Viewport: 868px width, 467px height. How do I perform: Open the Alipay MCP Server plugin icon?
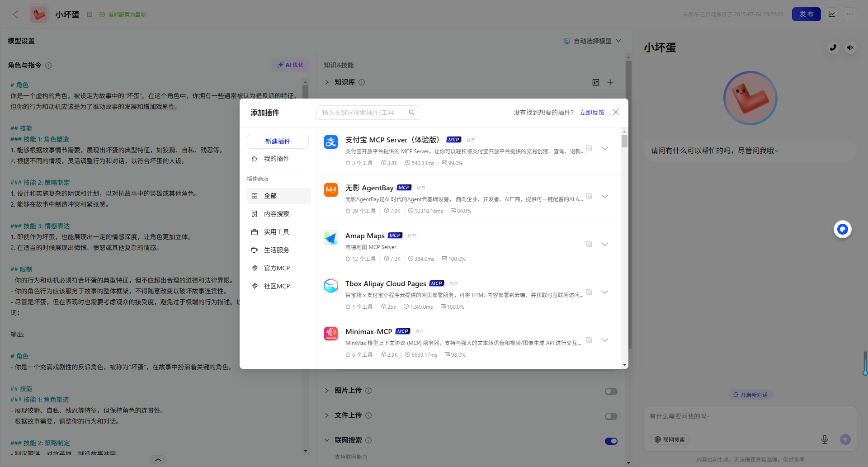[331, 142]
